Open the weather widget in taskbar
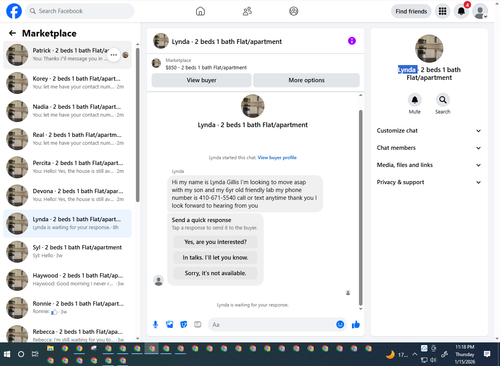This screenshot has width=500, height=366. (x=397, y=355)
